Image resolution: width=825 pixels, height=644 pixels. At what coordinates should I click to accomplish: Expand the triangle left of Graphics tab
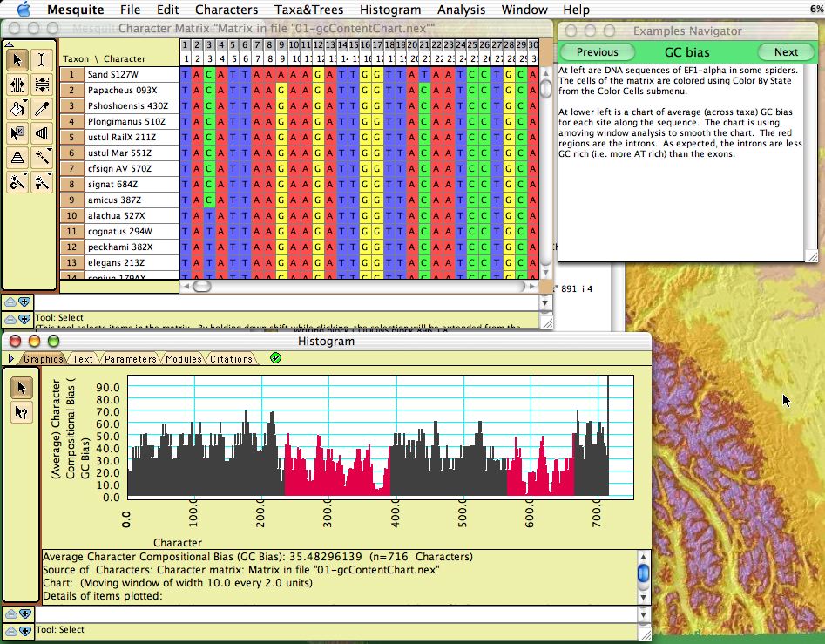click(x=11, y=359)
